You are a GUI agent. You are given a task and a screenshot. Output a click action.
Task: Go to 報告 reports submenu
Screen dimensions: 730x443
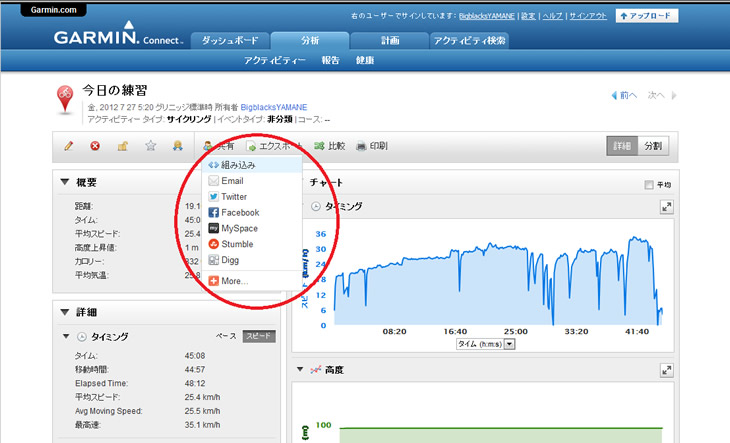point(330,60)
